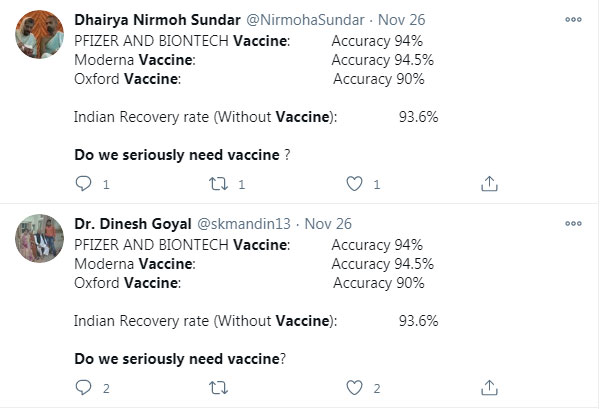The width and height of the screenshot is (601, 409).
Task: Reply to Dhairya Nirmoh Sundar's tweet
Action: [x=85, y=184]
